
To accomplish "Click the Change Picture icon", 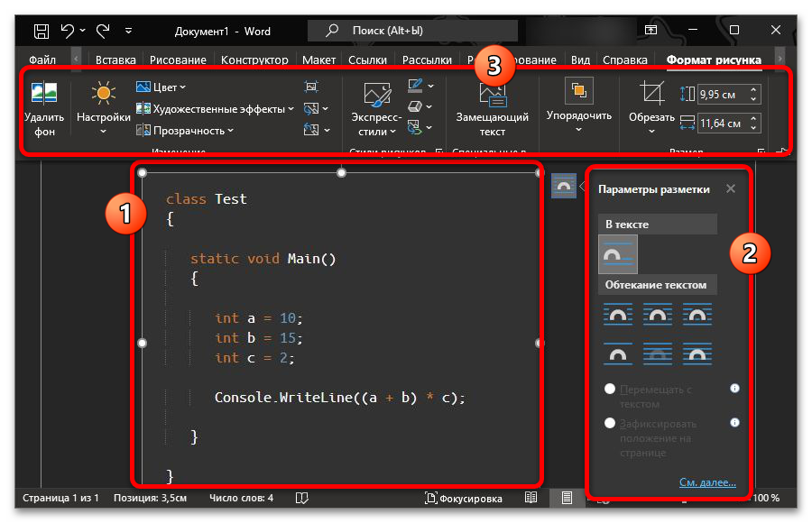I will pyautogui.click(x=311, y=109).
